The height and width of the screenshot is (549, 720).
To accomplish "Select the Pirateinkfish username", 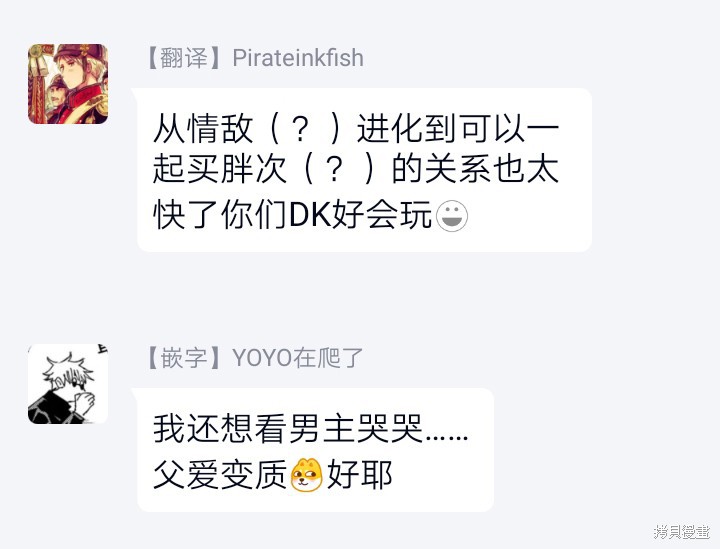I will pyautogui.click(x=298, y=58).
